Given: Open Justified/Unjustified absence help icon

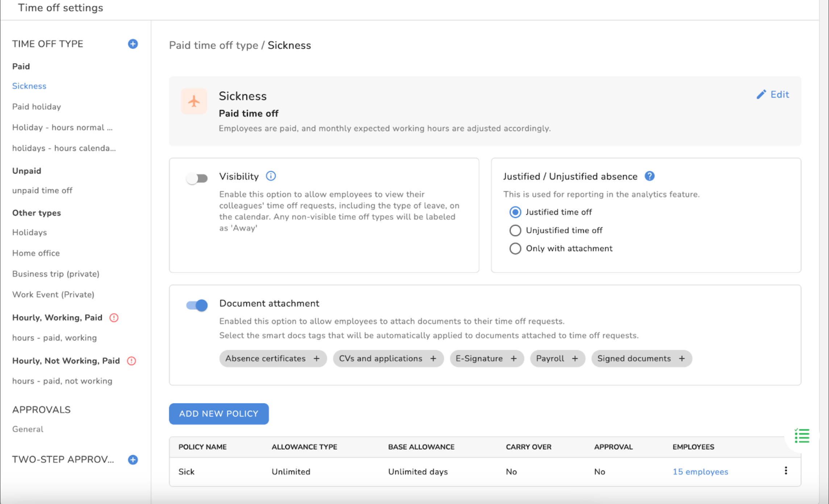Looking at the screenshot, I should [649, 176].
